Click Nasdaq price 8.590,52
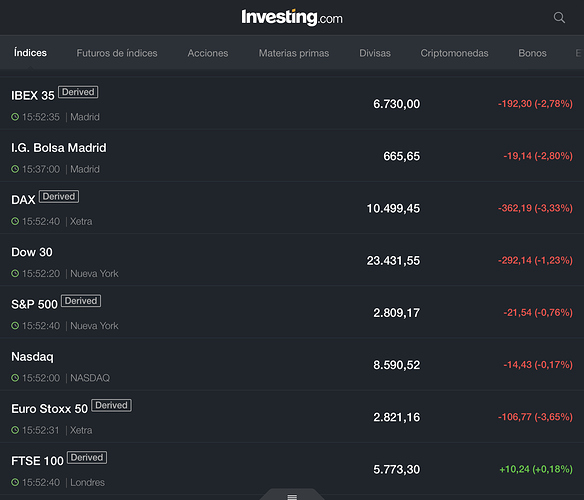584x500 pixels. click(x=396, y=365)
